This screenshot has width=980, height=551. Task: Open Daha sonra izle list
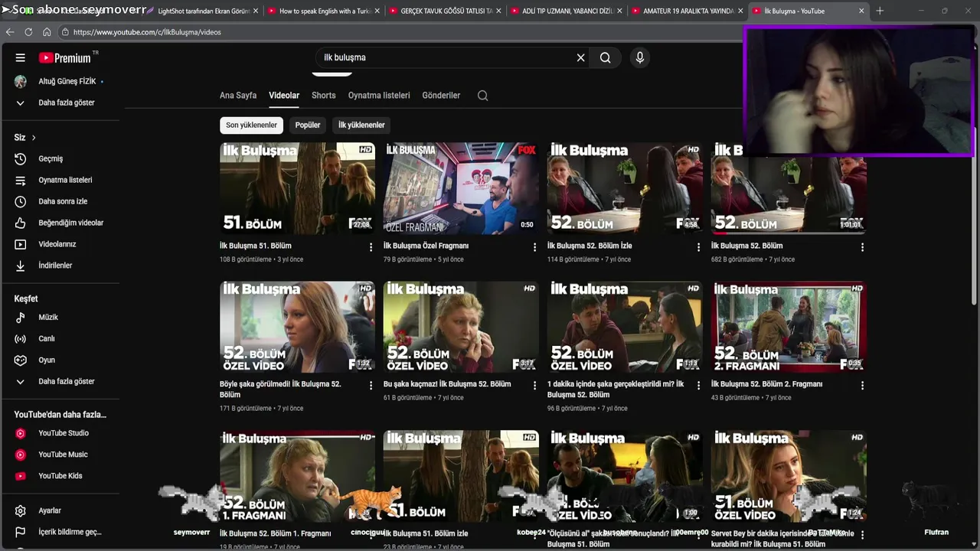coord(61,201)
